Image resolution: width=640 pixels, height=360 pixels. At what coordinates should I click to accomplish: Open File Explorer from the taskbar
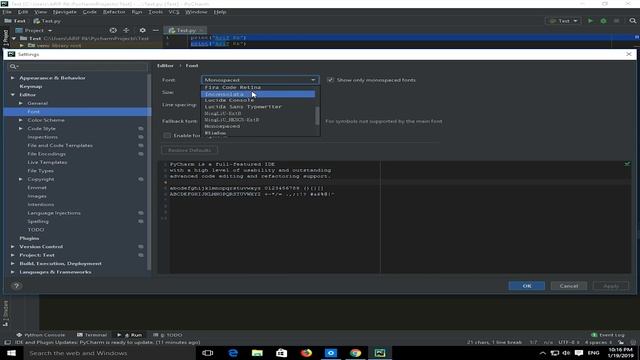(x=257, y=353)
